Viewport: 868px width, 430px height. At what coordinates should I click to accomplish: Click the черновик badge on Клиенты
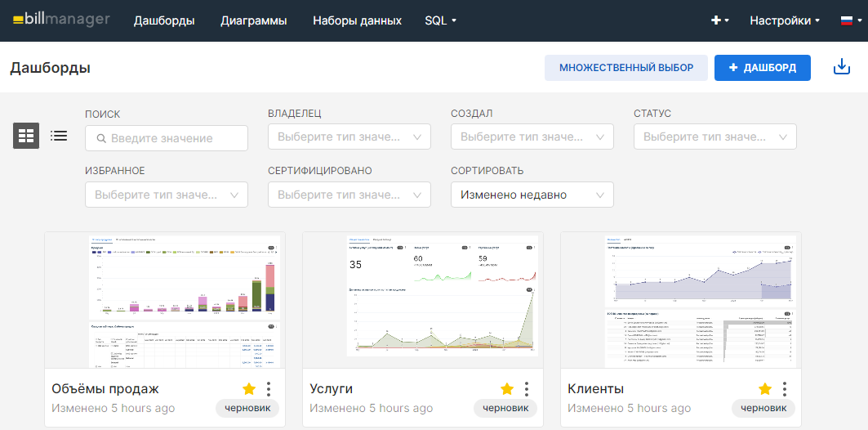point(763,409)
